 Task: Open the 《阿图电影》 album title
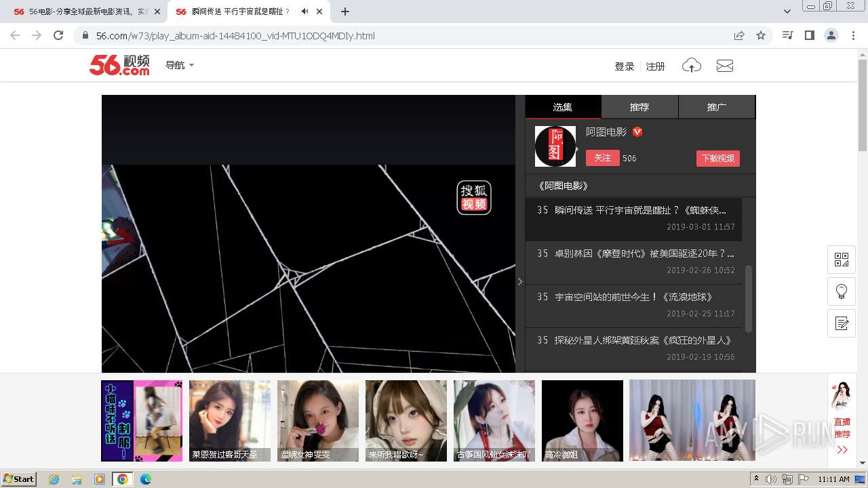pos(562,186)
